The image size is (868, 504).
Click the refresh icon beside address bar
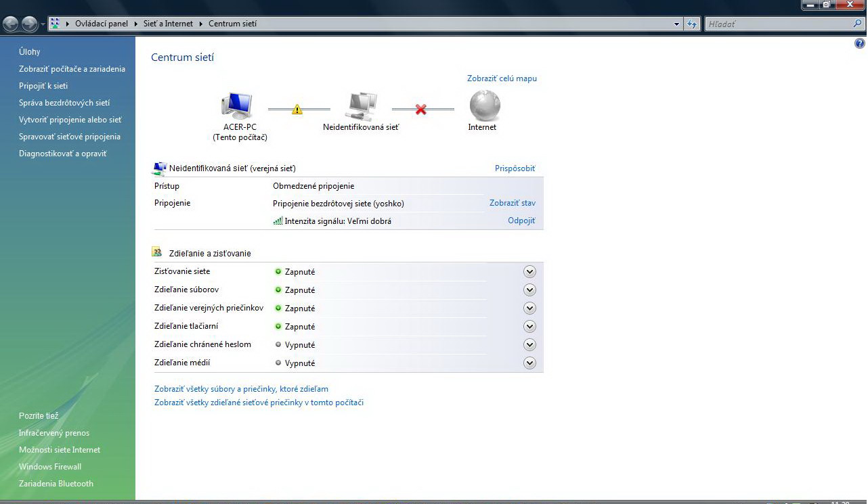click(x=692, y=24)
